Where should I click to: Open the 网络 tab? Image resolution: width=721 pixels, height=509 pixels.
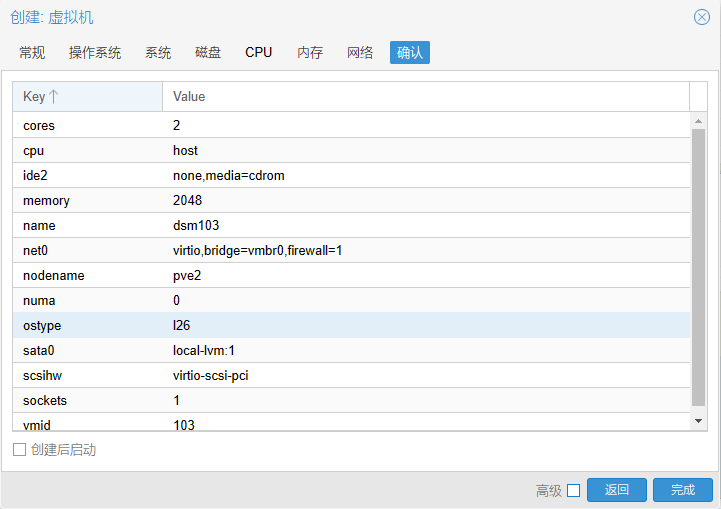360,52
